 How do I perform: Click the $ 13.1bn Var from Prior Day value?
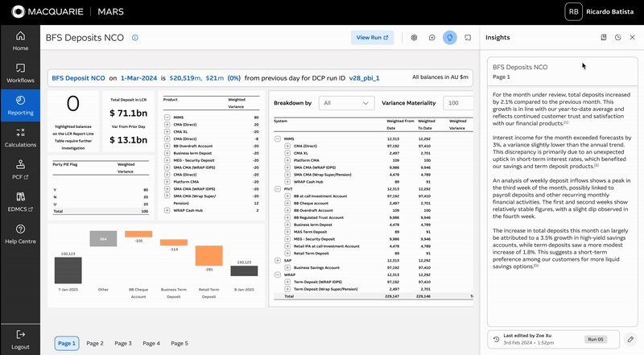[x=129, y=140]
